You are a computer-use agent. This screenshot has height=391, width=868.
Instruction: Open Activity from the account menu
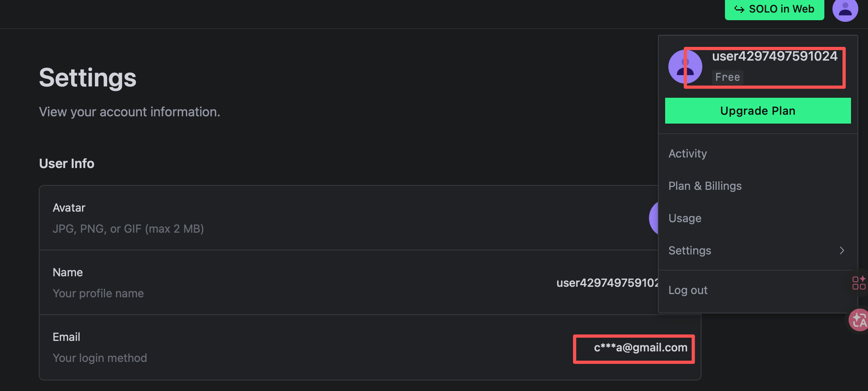[688, 153]
